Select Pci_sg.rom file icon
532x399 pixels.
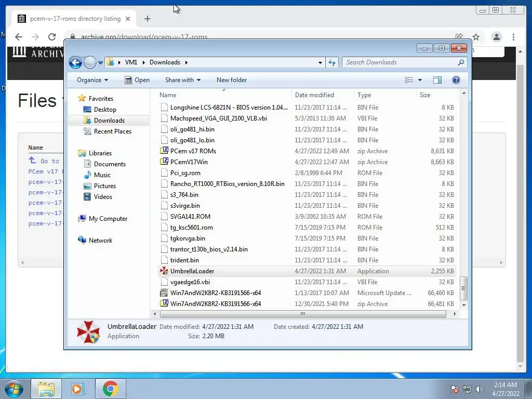164,172
